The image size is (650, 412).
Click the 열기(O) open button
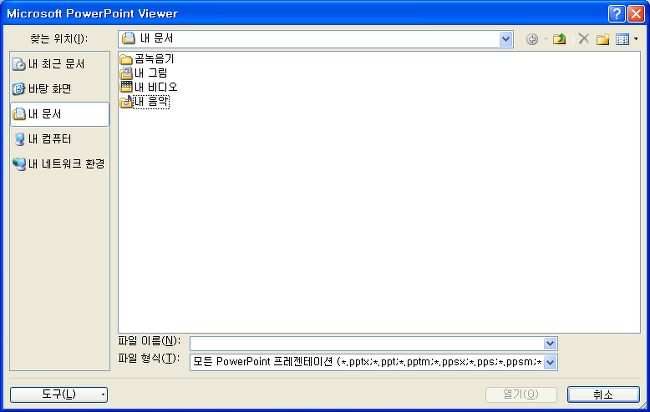click(x=521, y=395)
